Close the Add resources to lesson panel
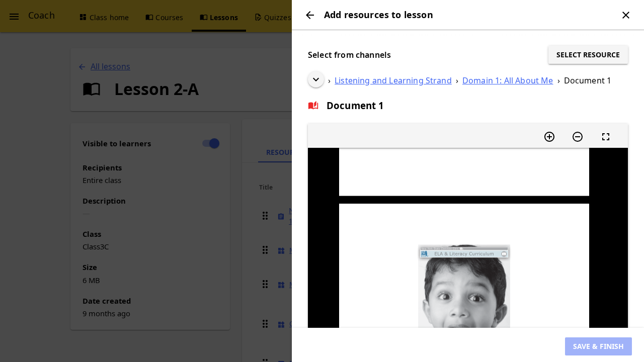 (x=626, y=15)
